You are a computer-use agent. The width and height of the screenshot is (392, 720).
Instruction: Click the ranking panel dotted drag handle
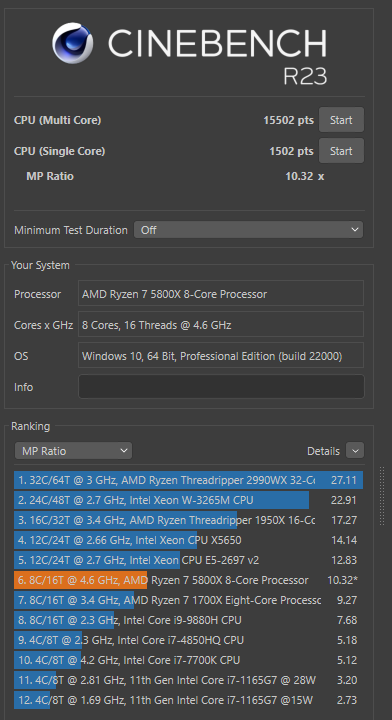[381, 496]
